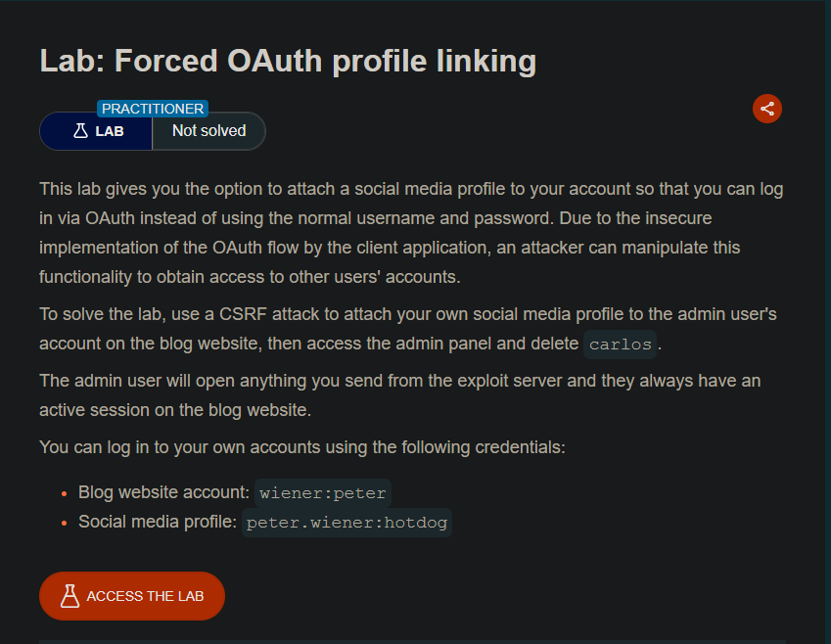Click the Forced OAuth profile linking heading

[x=289, y=61]
